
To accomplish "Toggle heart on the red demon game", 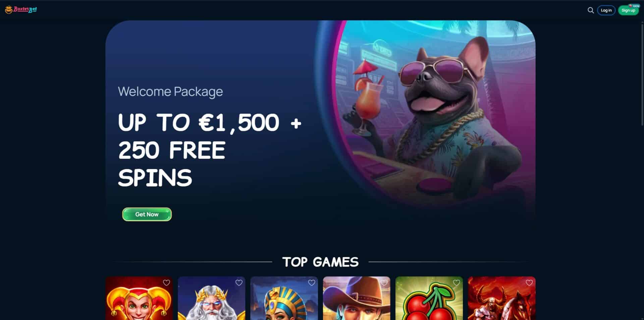I will click(529, 283).
